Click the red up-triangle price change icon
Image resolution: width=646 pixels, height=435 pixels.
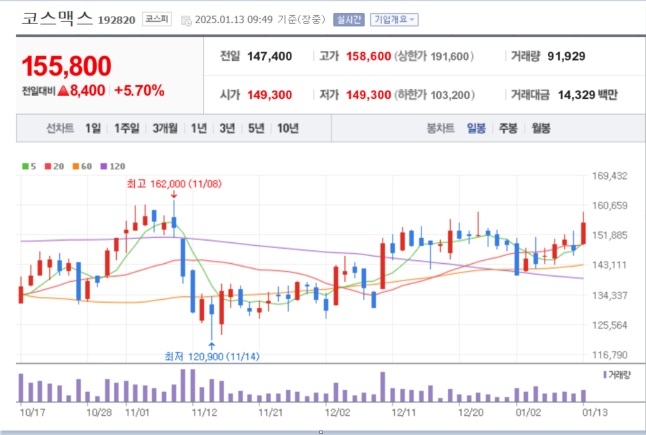click(62, 91)
